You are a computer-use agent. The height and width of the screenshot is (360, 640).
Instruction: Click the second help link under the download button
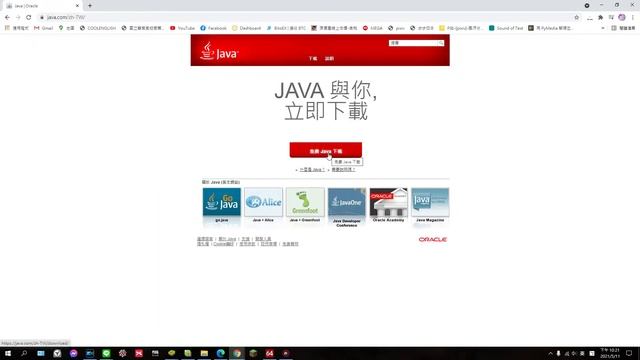pyautogui.click(x=343, y=169)
